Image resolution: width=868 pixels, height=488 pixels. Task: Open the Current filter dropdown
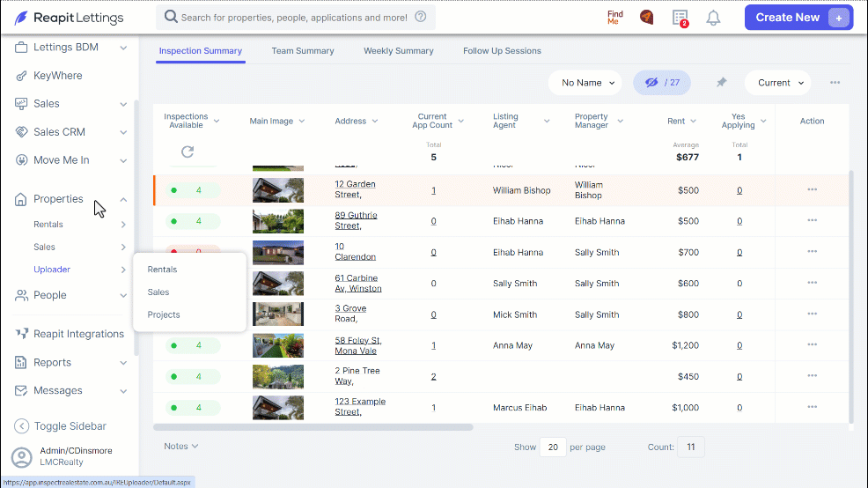click(778, 83)
